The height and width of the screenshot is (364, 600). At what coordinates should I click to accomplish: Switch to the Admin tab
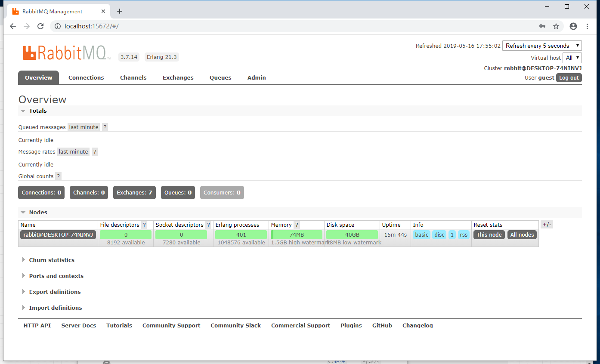(257, 77)
